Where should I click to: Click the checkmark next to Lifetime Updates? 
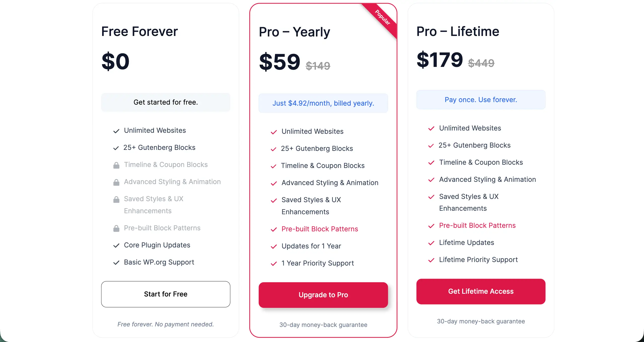click(x=431, y=243)
